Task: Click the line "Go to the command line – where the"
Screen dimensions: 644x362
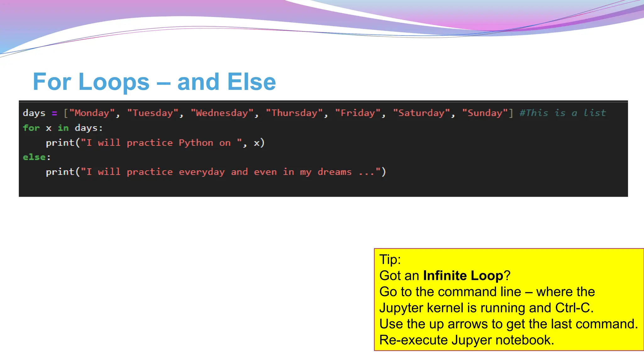Action: pos(487,292)
